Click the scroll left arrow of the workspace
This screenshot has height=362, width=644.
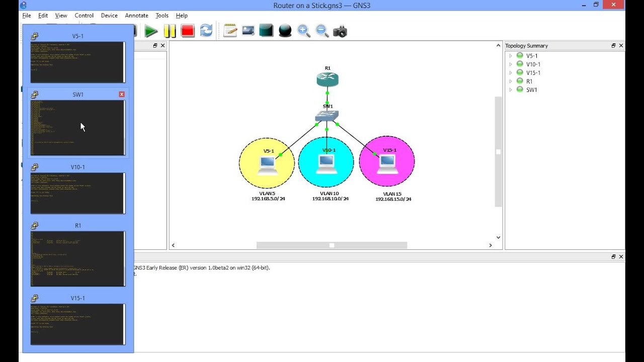pos(173,245)
